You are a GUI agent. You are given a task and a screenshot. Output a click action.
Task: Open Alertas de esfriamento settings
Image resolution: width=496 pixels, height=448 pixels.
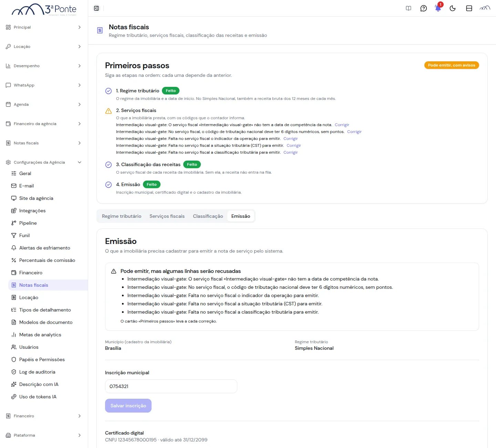[x=48, y=248]
